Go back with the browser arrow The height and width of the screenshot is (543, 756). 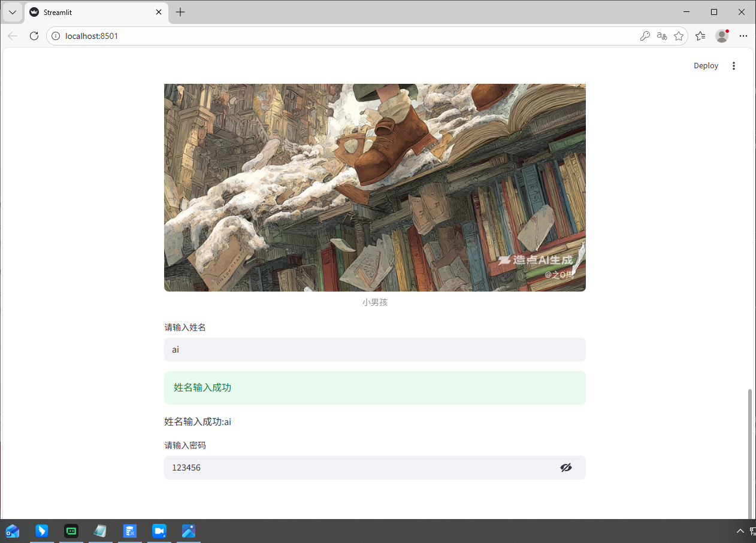13,36
